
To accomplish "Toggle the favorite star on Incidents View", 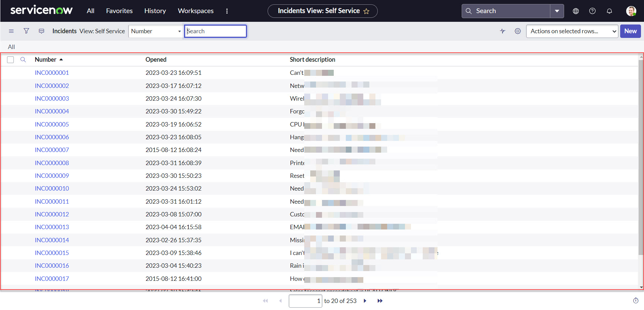I will (367, 11).
